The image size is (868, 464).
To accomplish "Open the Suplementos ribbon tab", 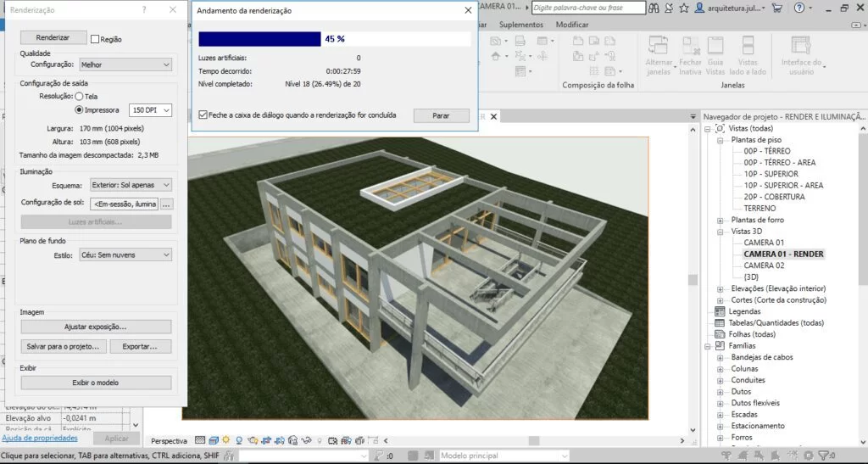I will pos(521,25).
